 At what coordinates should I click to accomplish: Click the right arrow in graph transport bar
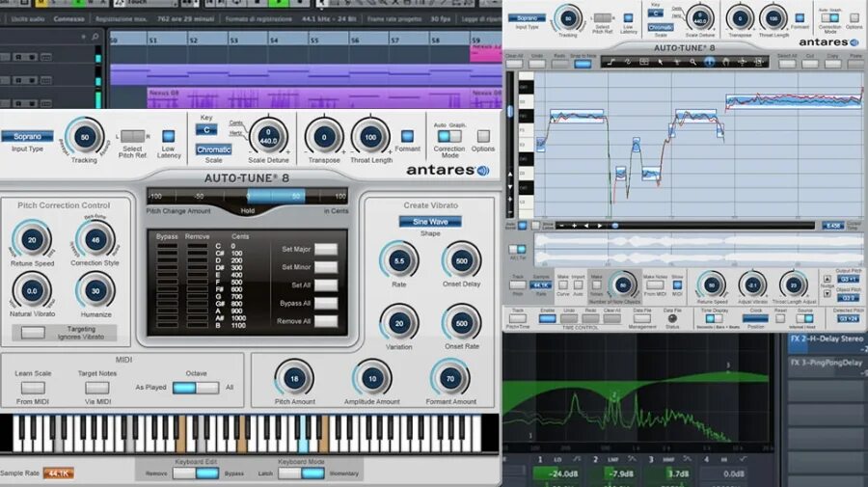coord(600,226)
